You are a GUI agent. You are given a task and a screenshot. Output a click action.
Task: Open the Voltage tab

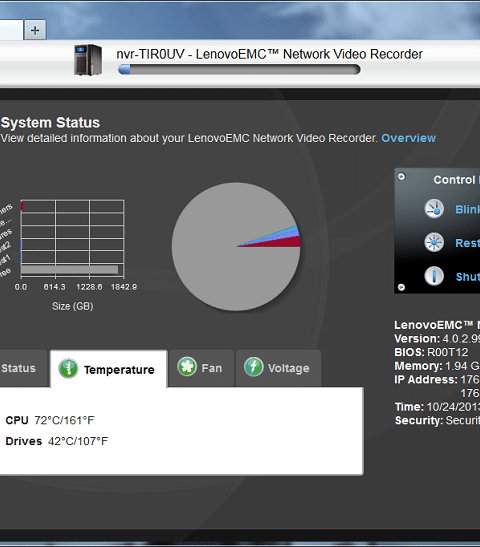click(x=278, y=368)
